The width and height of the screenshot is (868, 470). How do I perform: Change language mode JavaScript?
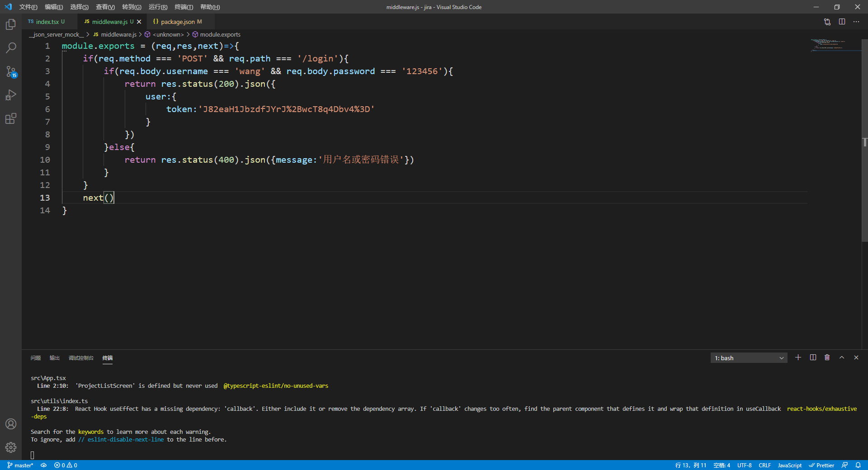(x=789, y=465)
